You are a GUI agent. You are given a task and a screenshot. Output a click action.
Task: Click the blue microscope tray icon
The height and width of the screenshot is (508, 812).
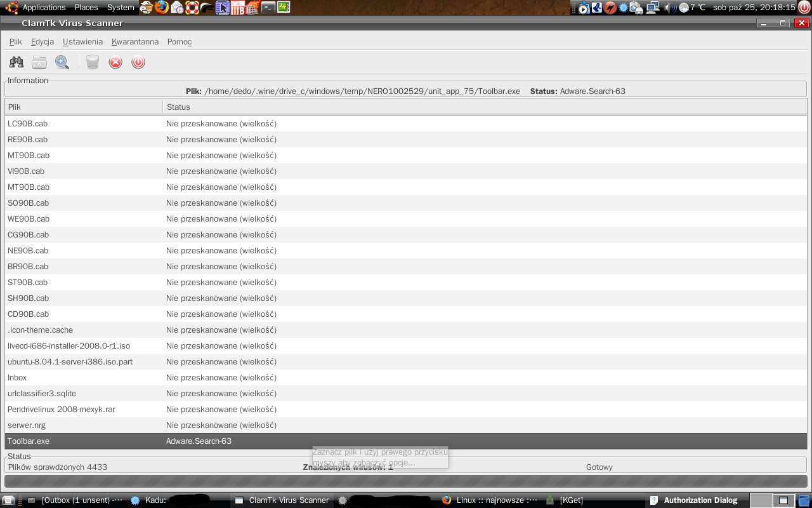[x=597, y=8]
